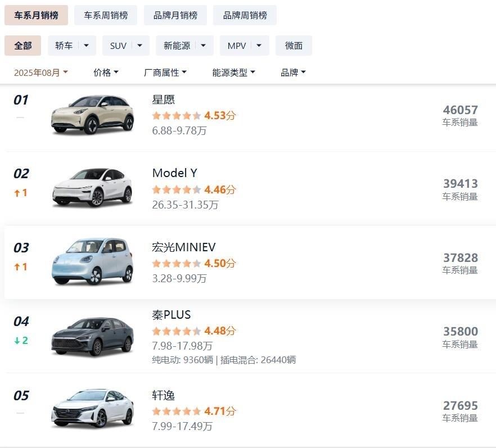
Task: Click the 4.71分 star rating
Action: (194, 411)
